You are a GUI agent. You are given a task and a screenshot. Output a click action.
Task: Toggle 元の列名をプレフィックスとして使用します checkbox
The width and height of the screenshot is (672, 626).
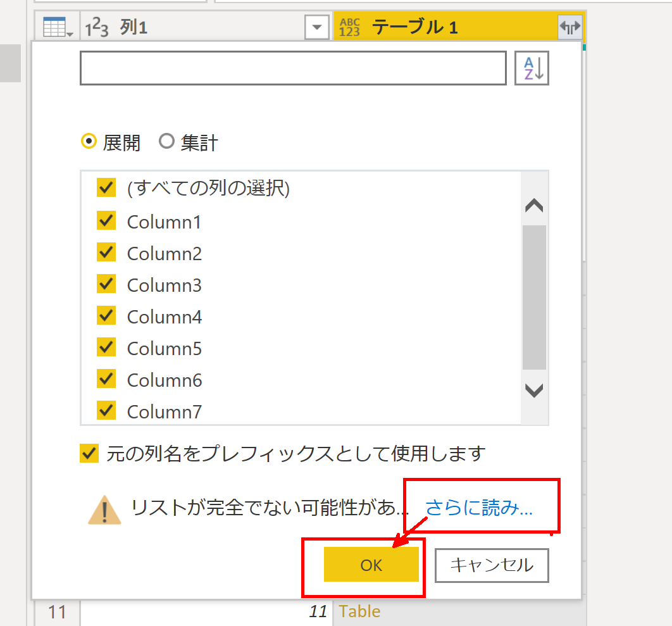pos(89,453)
